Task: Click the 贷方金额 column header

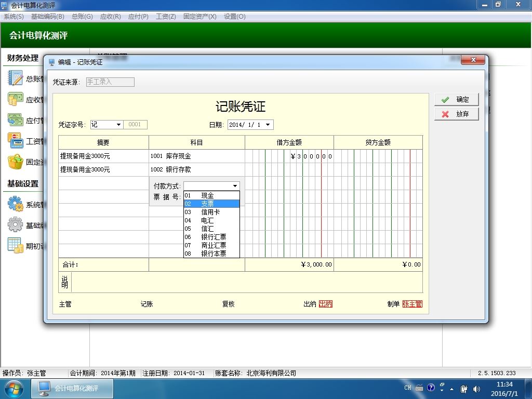Action: click(x=378, y=142)
